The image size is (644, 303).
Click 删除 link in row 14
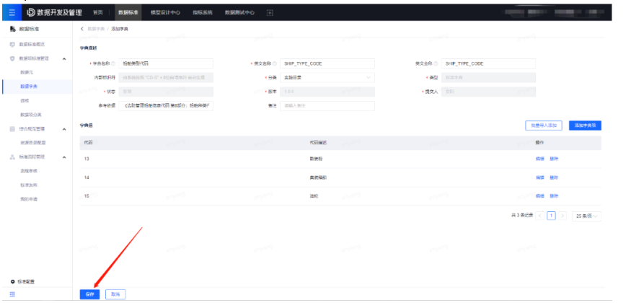554,177
